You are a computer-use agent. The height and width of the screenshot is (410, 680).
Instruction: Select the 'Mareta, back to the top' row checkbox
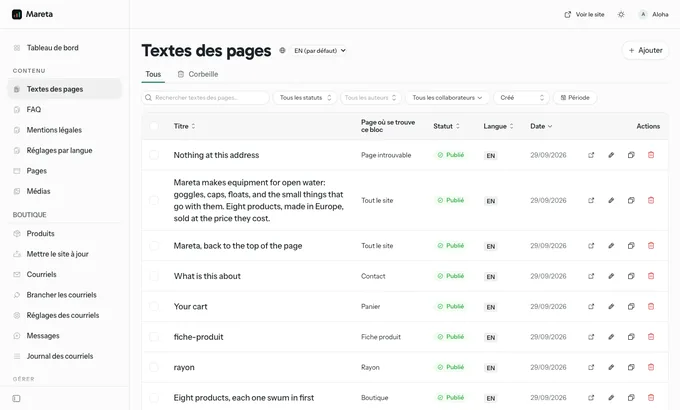tap(154, 246)
